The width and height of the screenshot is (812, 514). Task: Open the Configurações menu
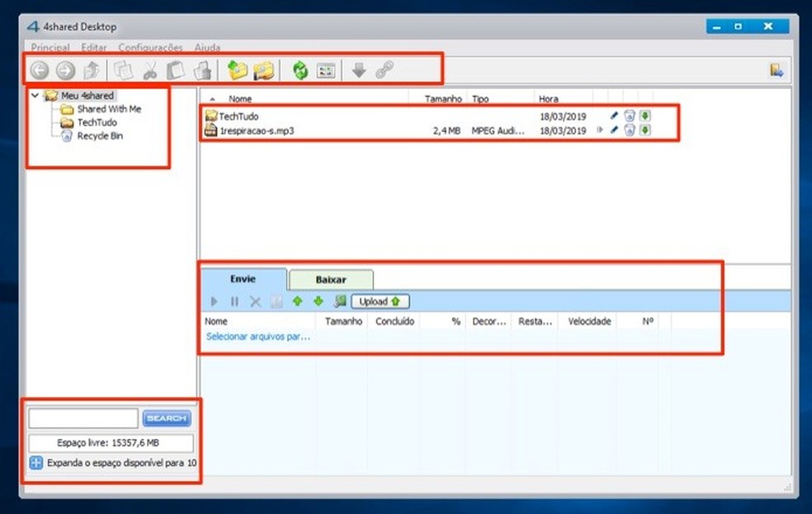150,47
